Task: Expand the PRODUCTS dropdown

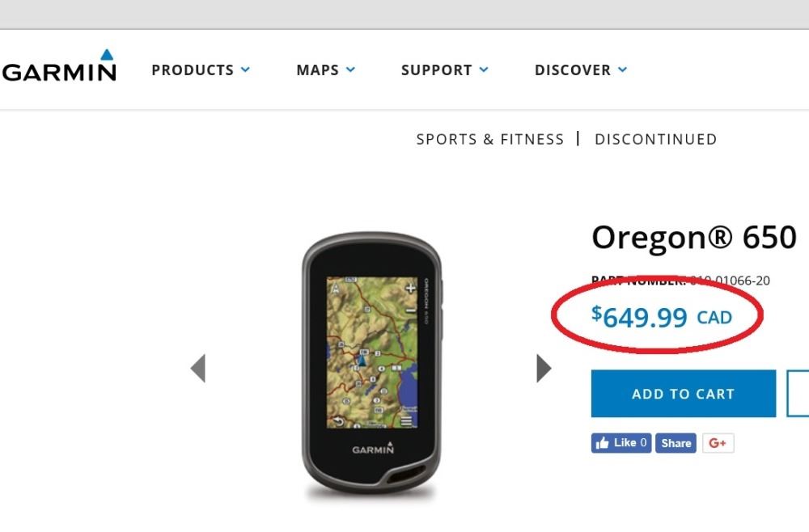Action: pos(201,70)
